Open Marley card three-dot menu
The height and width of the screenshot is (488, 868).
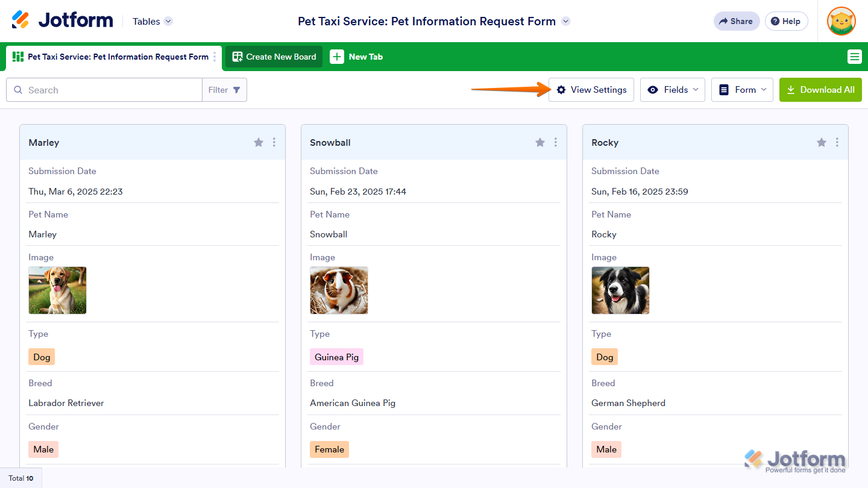click(x=274, y=142)
